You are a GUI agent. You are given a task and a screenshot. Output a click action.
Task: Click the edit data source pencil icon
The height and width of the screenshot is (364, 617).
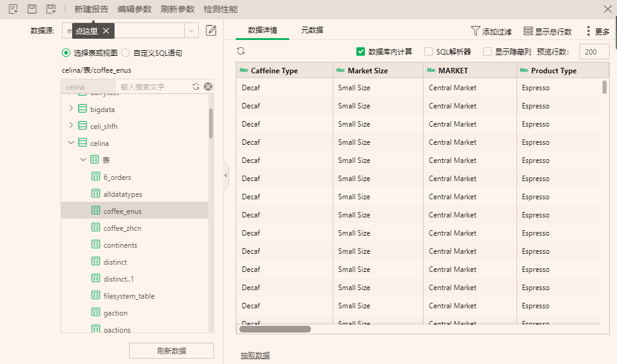coord(211,30)
